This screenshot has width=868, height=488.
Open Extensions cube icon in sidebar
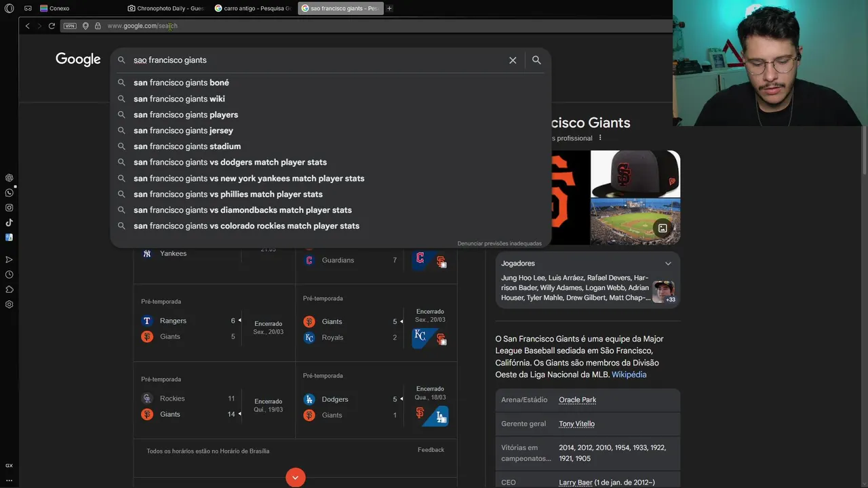(9, 289)
